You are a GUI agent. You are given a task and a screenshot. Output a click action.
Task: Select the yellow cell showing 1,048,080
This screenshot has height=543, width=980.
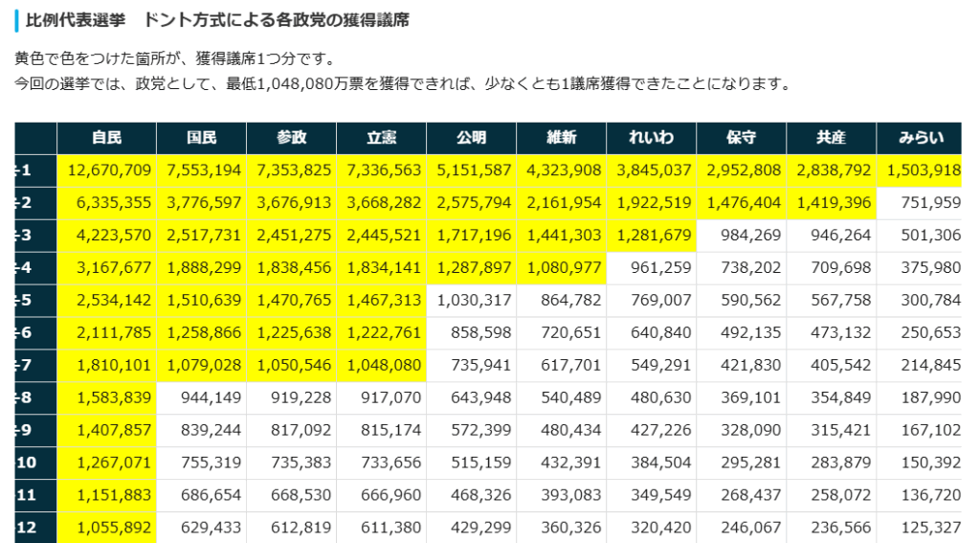click(382, 366)
